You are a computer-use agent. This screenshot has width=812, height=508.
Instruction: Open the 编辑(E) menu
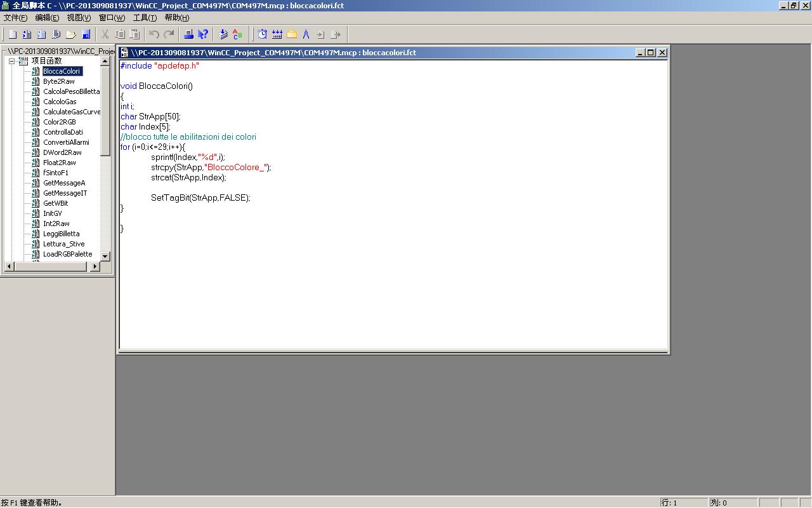(48, 18)
